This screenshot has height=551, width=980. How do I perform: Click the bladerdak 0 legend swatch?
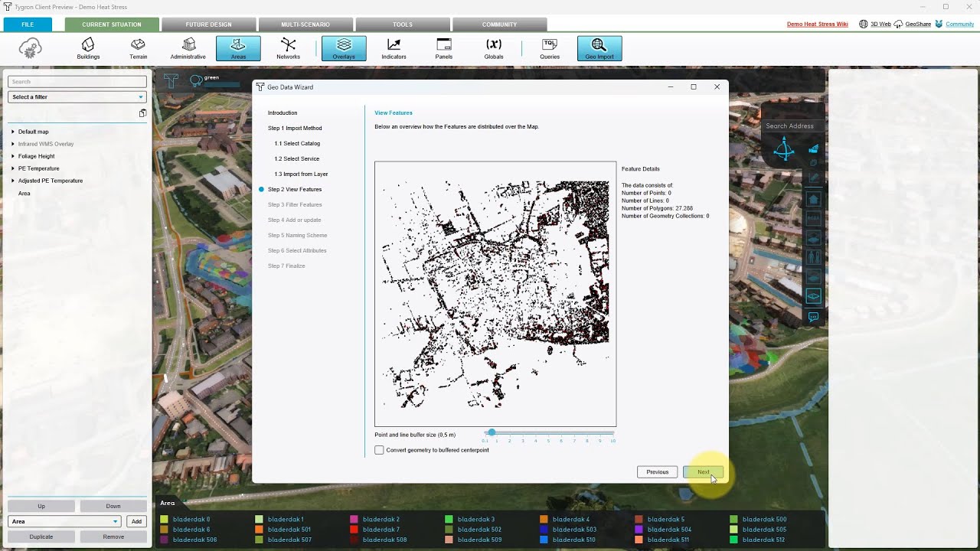click(x=164, y=520)
